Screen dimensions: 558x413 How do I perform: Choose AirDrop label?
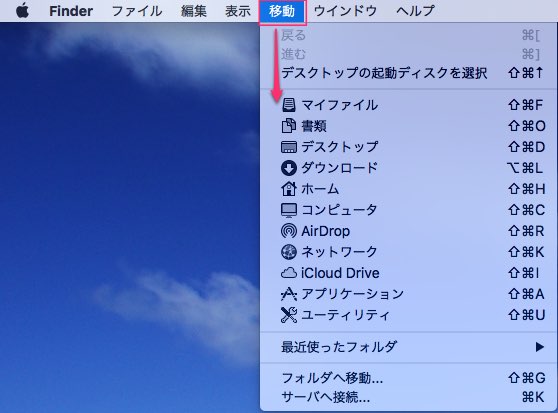point(326,231)
